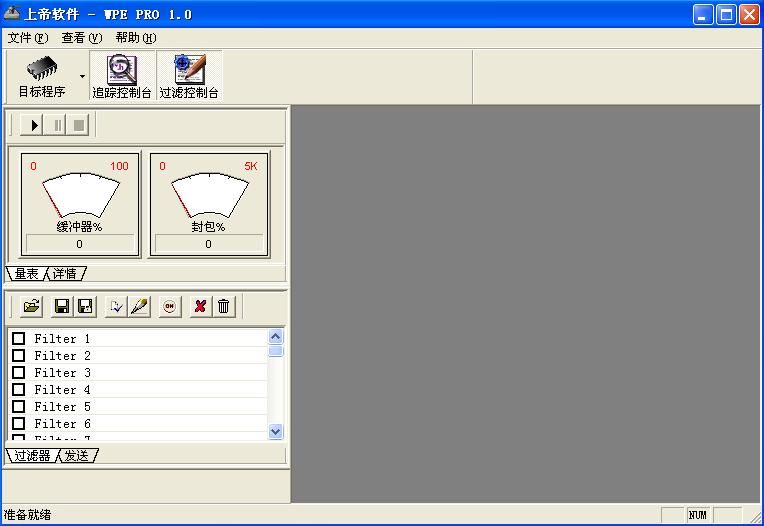This screenshot has width=764, height=526.
Task: Load filter list with open folder icon
Action: click(32, 306)
